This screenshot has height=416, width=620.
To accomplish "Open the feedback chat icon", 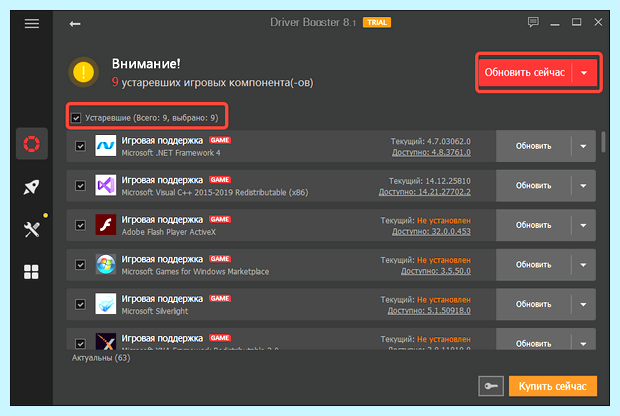I will (533, 22).
